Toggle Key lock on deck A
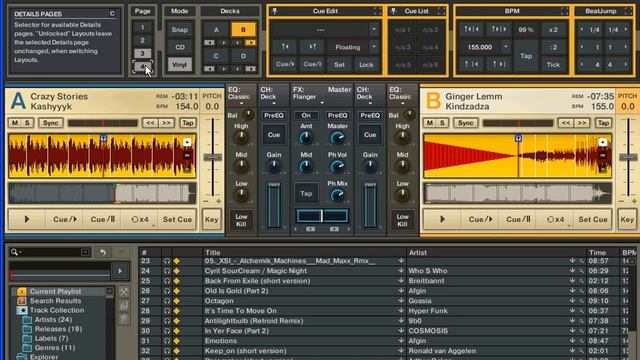Viewport: 640px width, 360px height. [211, 220]
